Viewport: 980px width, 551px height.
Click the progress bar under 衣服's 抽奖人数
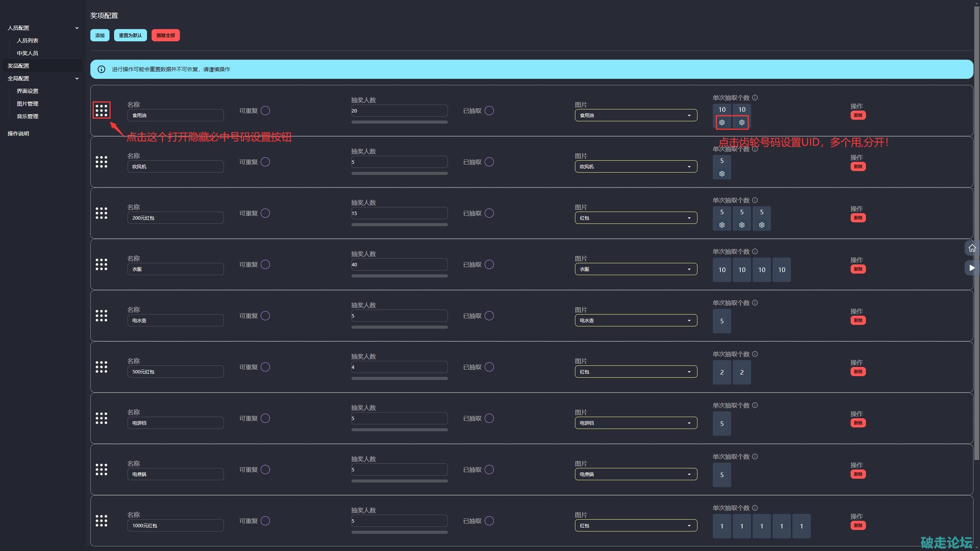tap(399, 275)
